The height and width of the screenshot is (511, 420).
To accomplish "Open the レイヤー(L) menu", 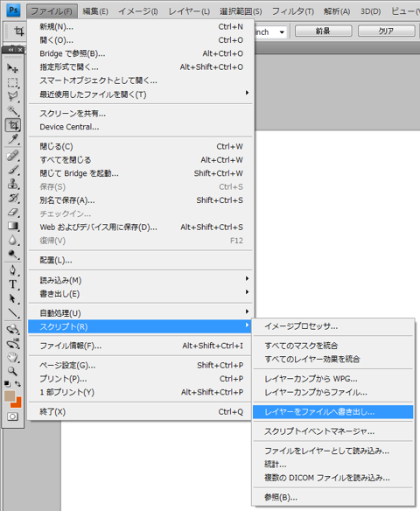I will click(x=189, y=11).
